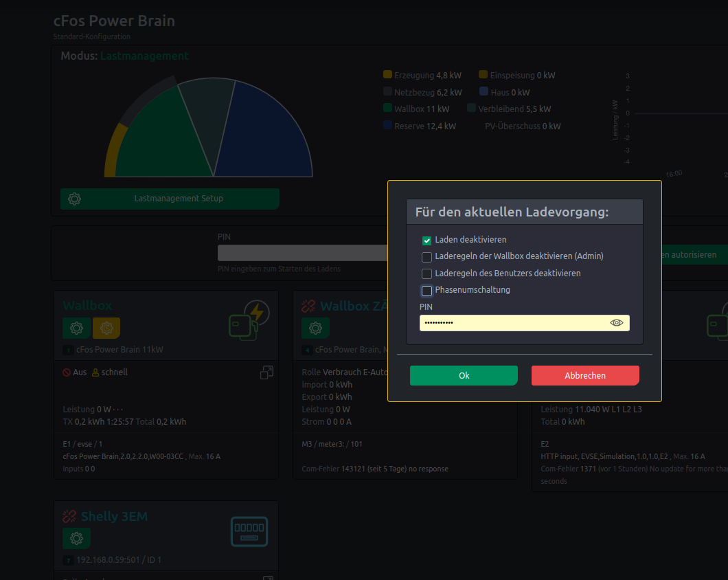728x580 pixels.
Task: Click the Wallbox ZÄ broken link icon
Action: click(x=308, y=306)
